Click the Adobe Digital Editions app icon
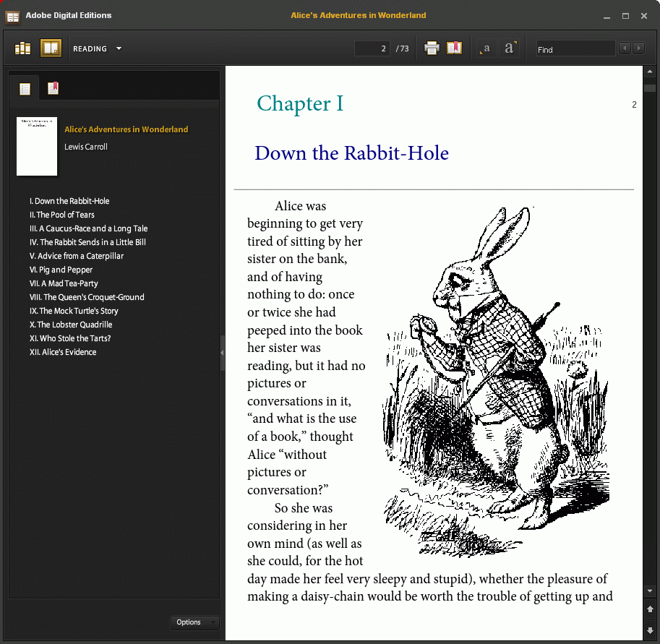This screenshot has height=644, width=660. [13, 17]
